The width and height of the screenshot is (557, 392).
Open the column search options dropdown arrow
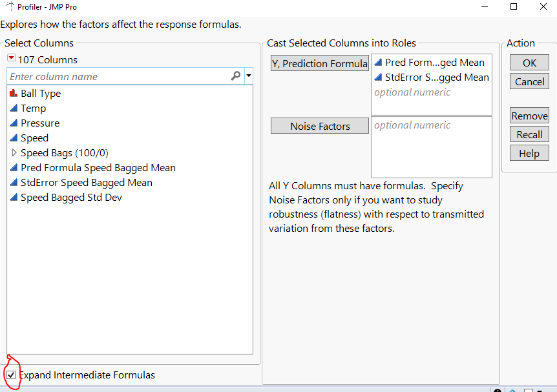(249, 76)
